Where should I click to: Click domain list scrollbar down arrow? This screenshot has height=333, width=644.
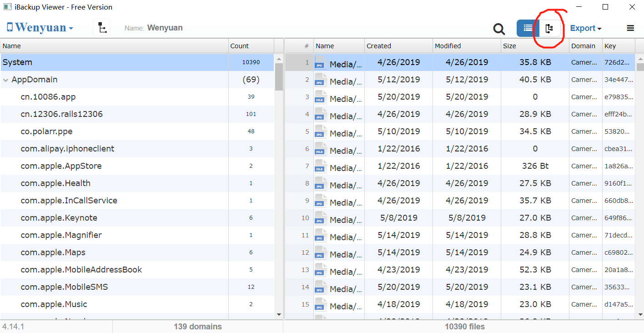(x=279, y=314)
